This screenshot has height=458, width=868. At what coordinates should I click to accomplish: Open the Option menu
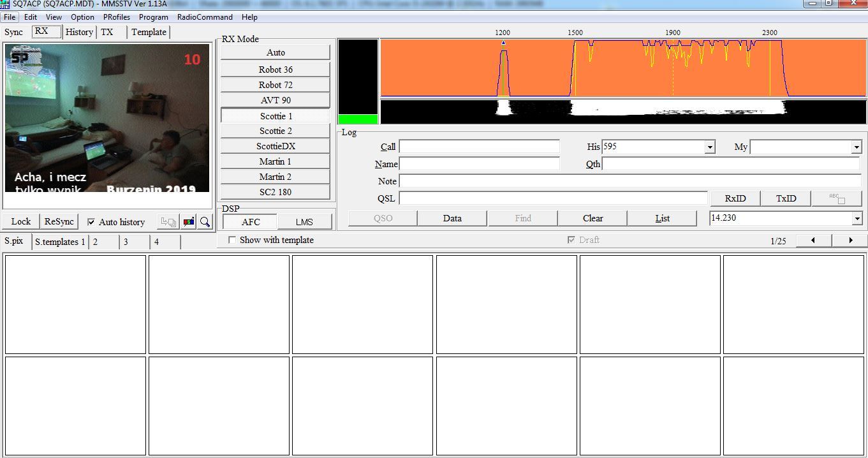click(82, 17)
